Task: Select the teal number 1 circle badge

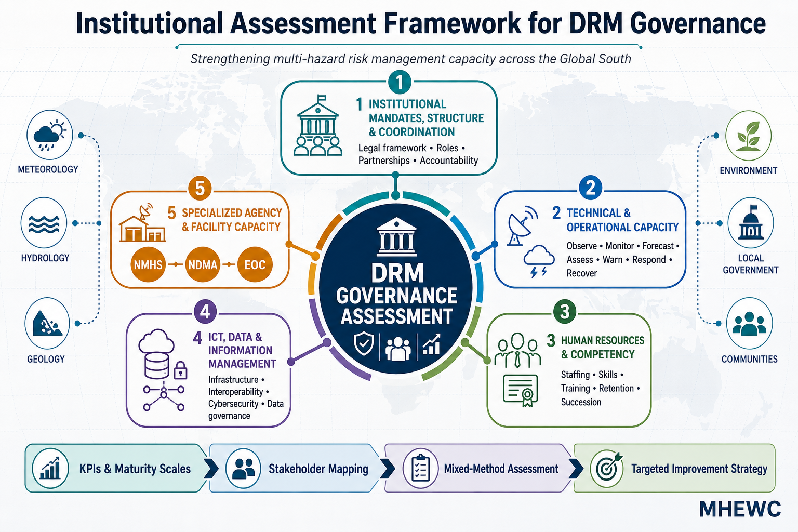Action: [x=400, y=82]
